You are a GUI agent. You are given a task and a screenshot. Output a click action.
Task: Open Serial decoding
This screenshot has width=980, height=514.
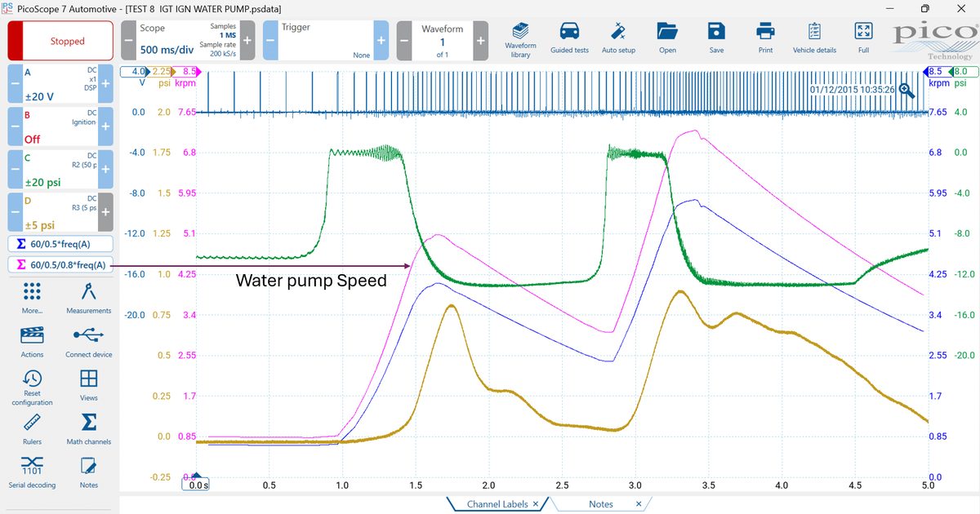pos(33,472)
